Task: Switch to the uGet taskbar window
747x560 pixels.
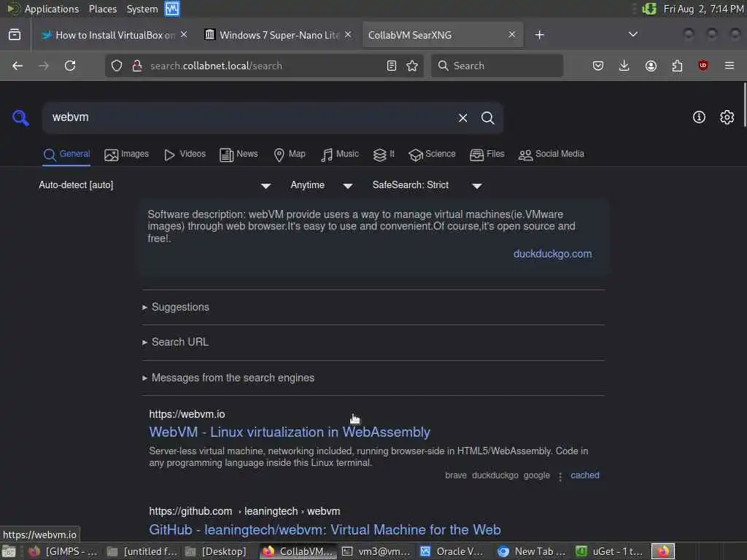Action: [610, 551]
